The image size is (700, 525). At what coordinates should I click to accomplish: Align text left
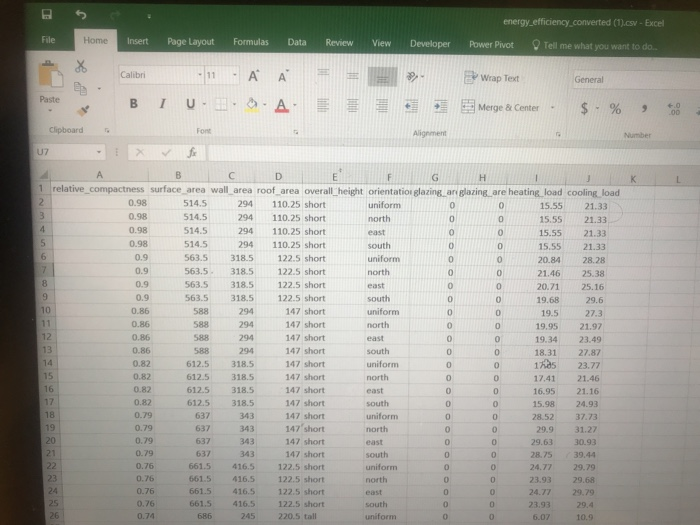[323, 105]
